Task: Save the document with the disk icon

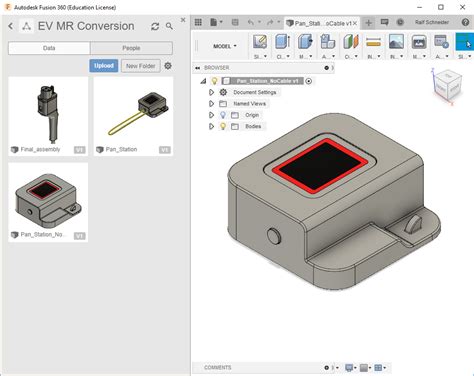Action: pyautogui.click(x=235, y=22)
